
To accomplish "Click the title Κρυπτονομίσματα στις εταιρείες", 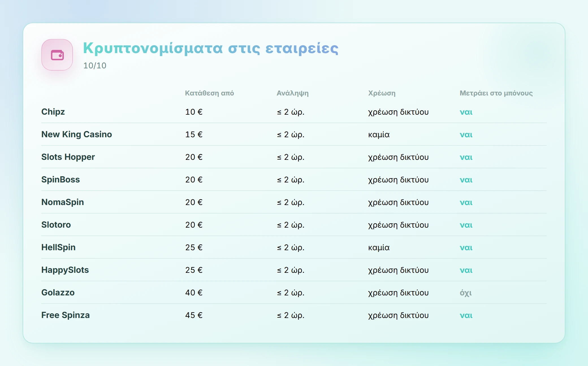I will [211, 48].
